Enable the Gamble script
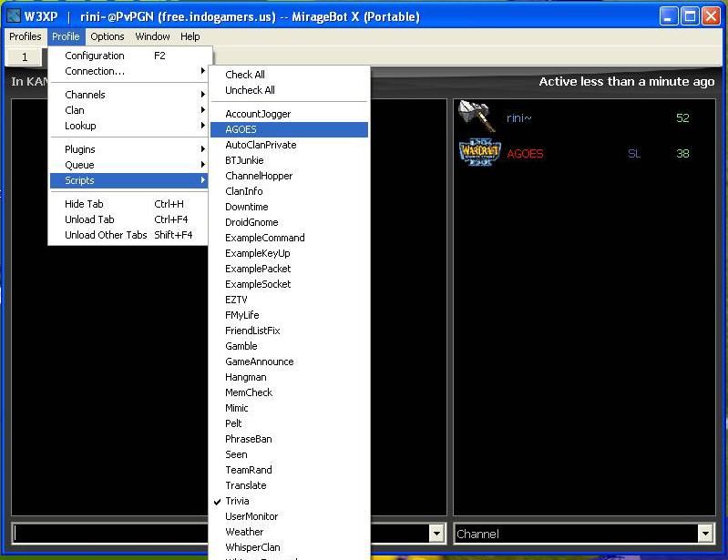Viewport: 728px width, 560px height. [289, 346]
